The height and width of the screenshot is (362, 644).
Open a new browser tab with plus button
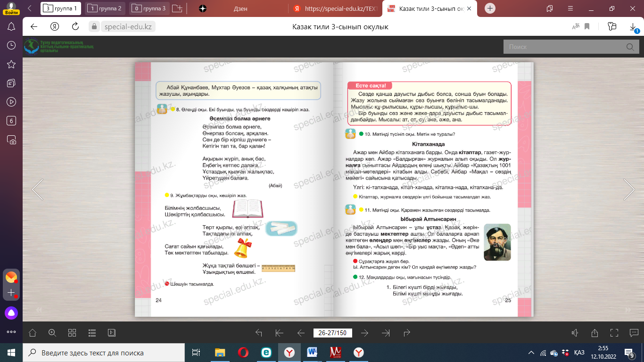click(x=490, y=8)
